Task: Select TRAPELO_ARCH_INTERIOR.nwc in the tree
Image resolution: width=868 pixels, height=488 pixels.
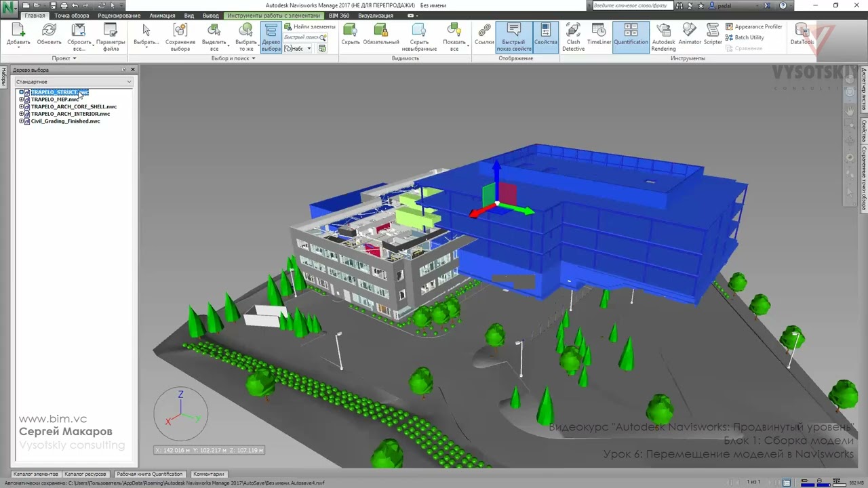Action: [70, 114]
